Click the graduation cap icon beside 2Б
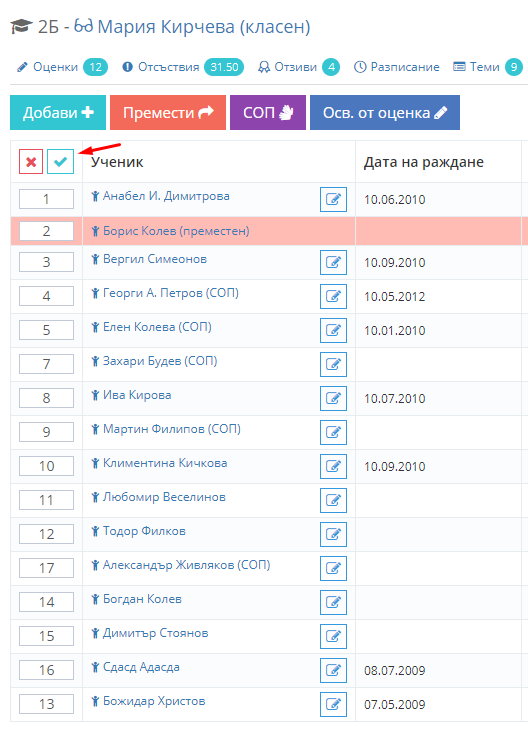Screen dimensions: 528x730 click(x=21, y=27)
